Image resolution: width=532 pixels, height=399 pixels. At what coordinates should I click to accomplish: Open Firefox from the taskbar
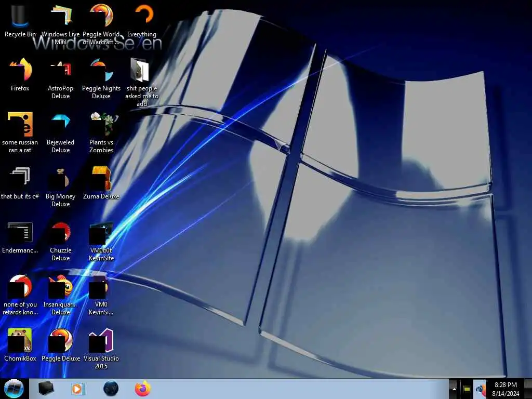click(143, 389)
